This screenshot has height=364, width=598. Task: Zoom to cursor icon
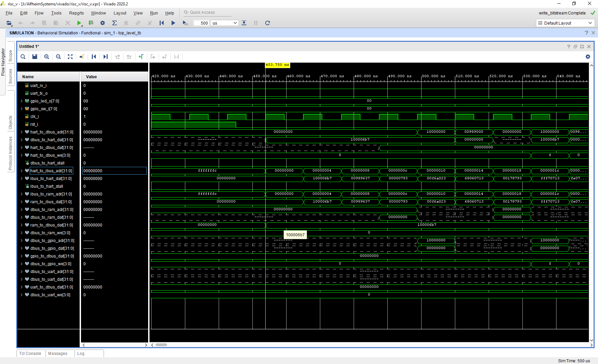pos(82,57)
